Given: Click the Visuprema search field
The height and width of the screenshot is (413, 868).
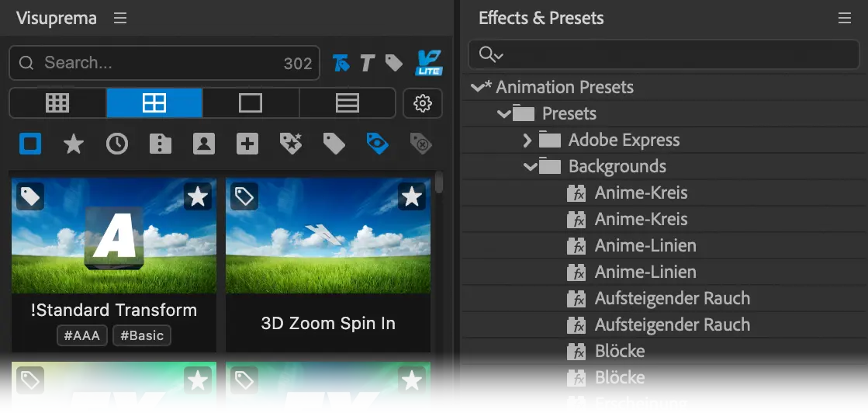Looking at the screenshot, I should click(164, 63).
